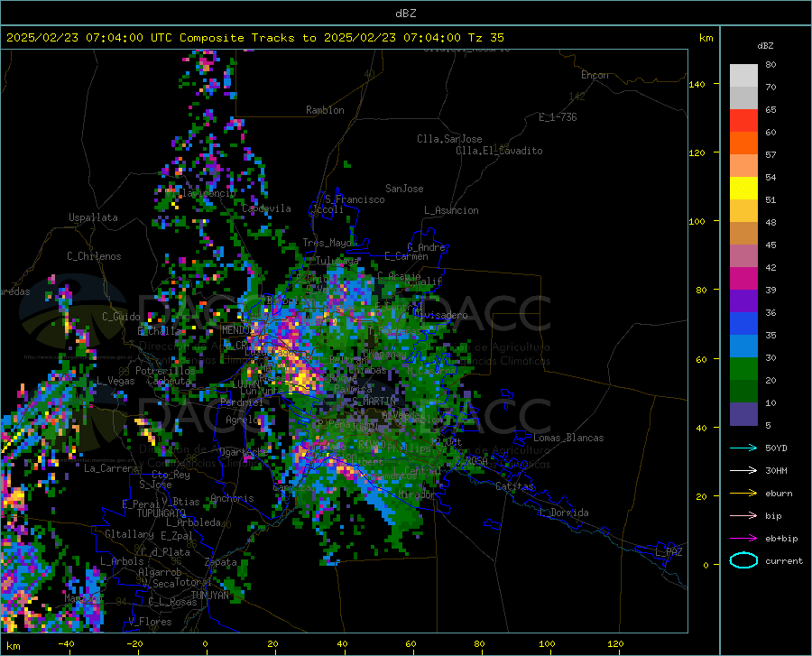Click the '50YD' legend label
The height and width of the screenshot is (656, 812).
click(776, 448)
